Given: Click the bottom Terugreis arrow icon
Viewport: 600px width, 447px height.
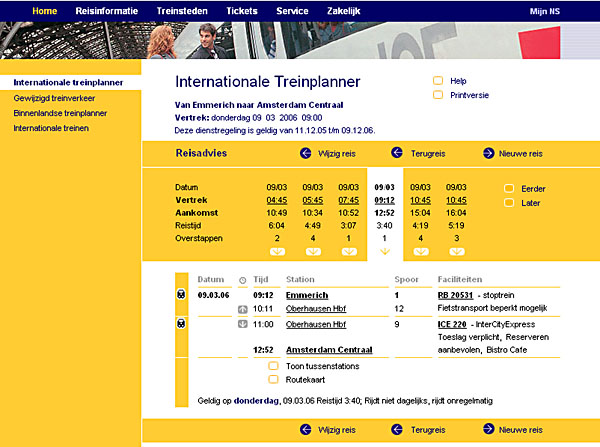Looking at the screenshot, I should pos(396,429).
